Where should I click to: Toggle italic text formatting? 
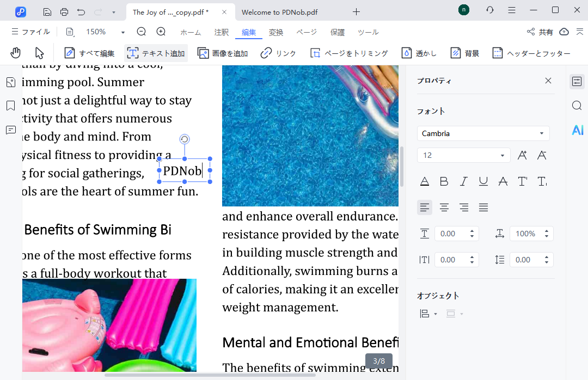click(x=463, y=181)
